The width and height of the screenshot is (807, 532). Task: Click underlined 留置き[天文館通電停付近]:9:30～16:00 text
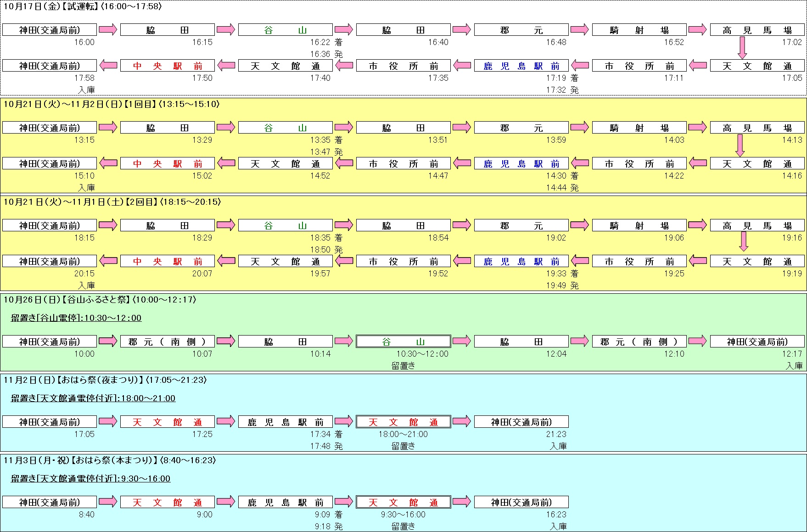coord(90,479)
